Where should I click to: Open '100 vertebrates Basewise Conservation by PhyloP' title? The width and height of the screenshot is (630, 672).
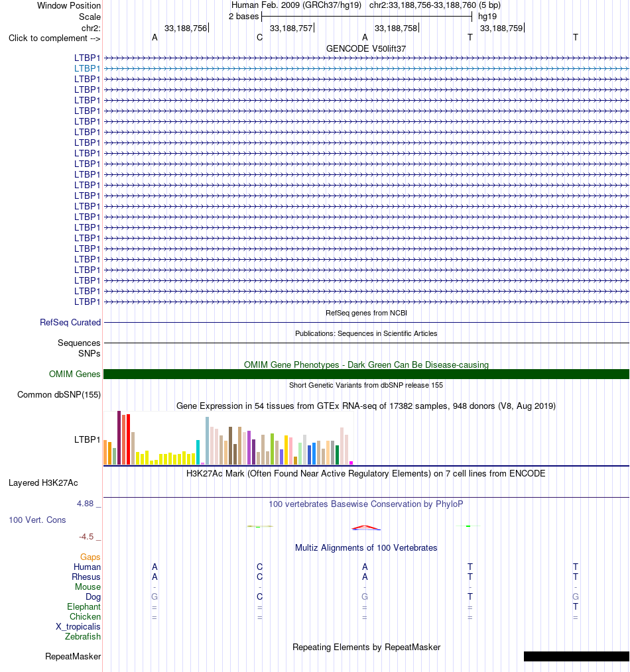366,504
